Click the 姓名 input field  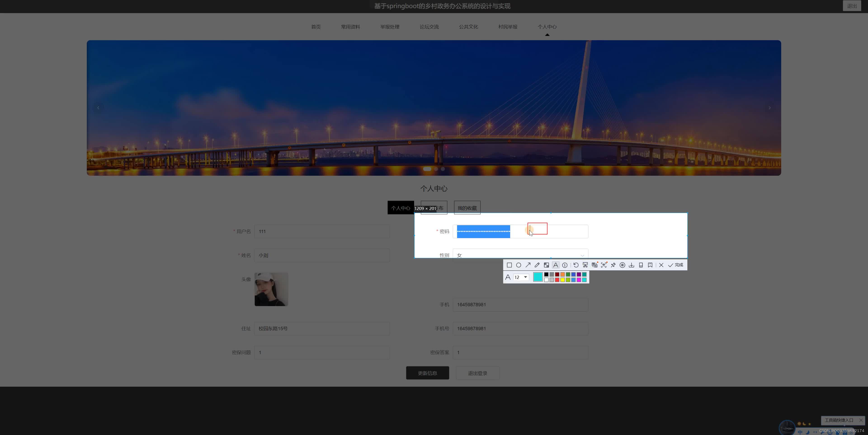point(322,255)
